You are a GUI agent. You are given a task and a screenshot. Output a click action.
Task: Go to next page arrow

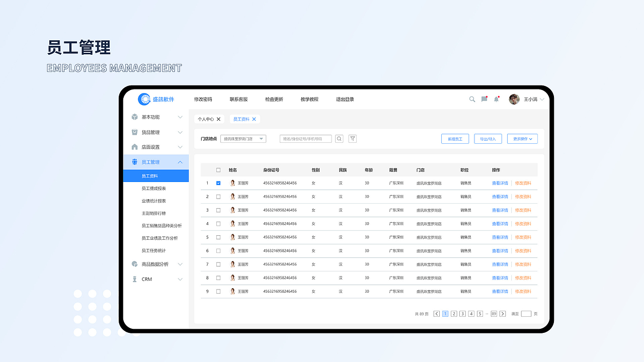pos(503,314)
